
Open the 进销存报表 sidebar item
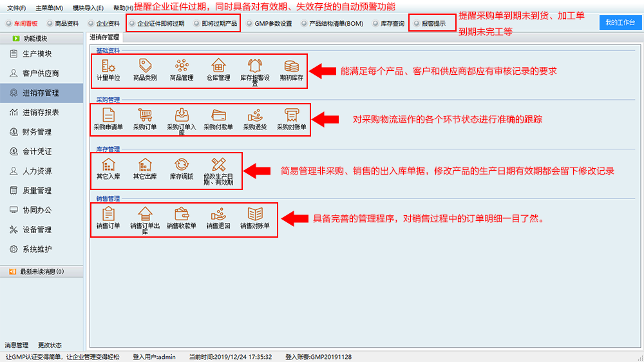[41, 112]
